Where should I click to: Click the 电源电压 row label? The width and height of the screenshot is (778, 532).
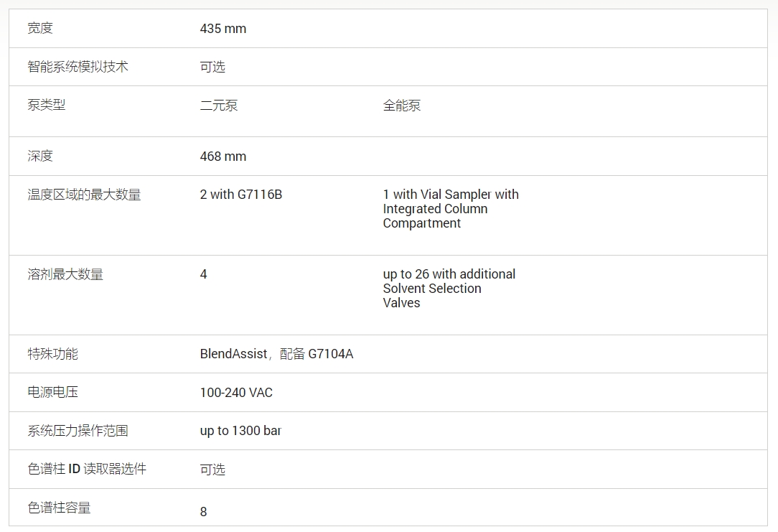pos(52,393)
